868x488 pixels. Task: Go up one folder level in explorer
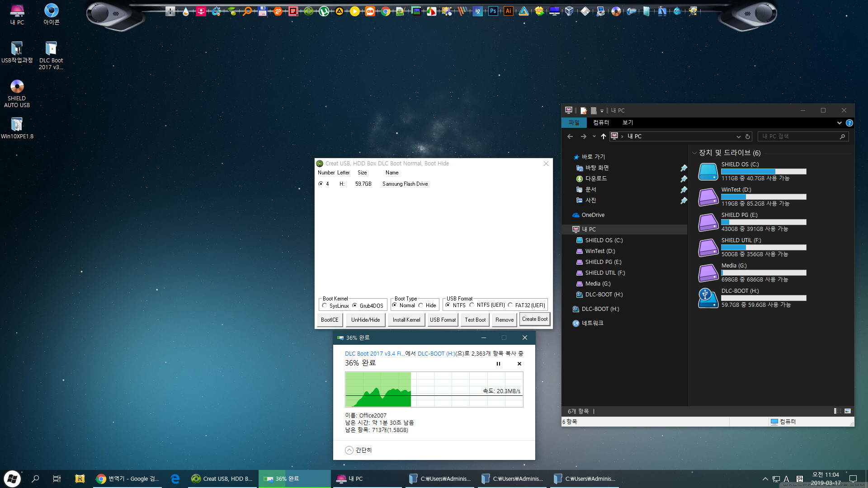pyautogui.click(x=604, y=136)
